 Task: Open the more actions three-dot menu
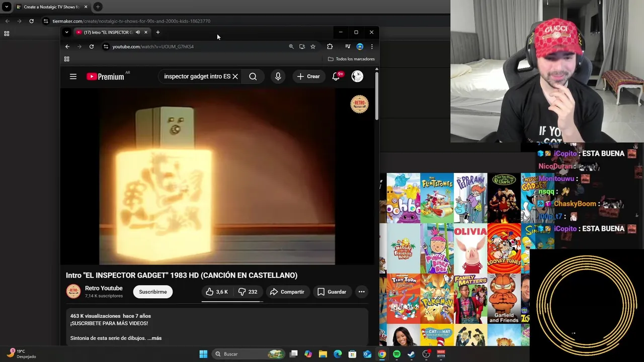[x=361, y=292]
